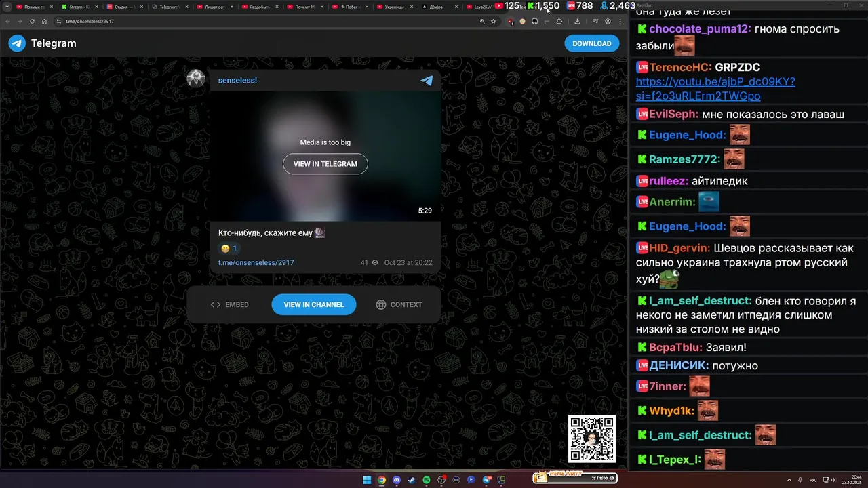
Task: Bookmark the page with the star icon
Action: 493,21
